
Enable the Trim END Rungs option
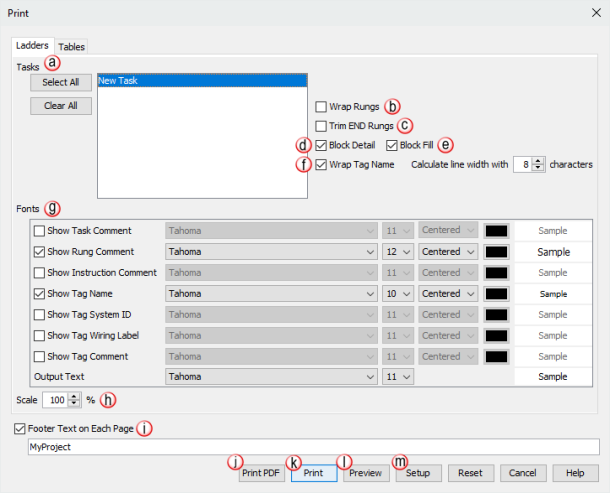tap(321, 126)
